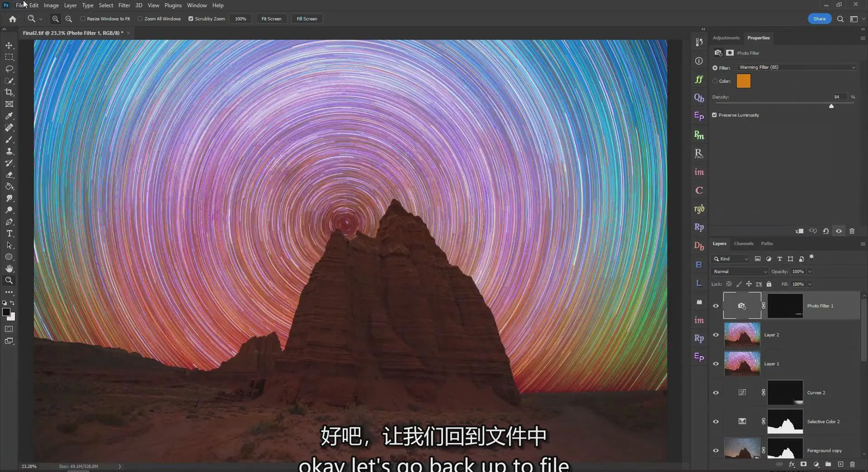The image size is (868, 472).
Task: Switch to the Adjustments tab
Action: click(726, 38)
